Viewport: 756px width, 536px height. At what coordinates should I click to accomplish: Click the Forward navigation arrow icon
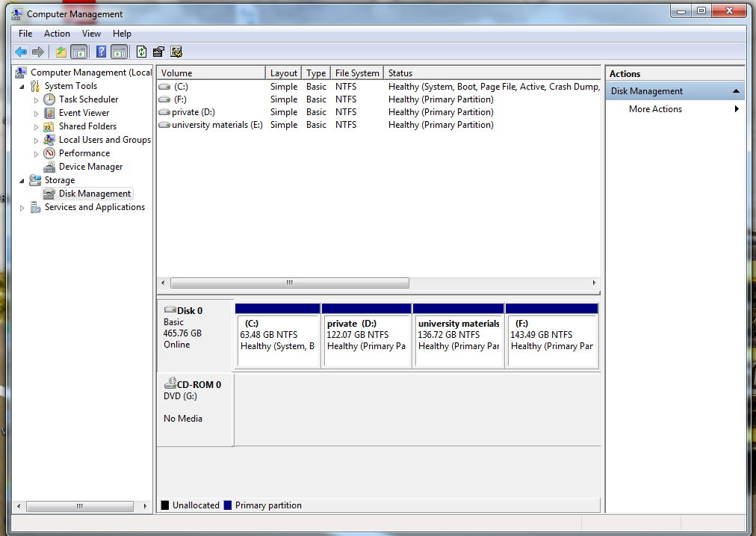38,52
